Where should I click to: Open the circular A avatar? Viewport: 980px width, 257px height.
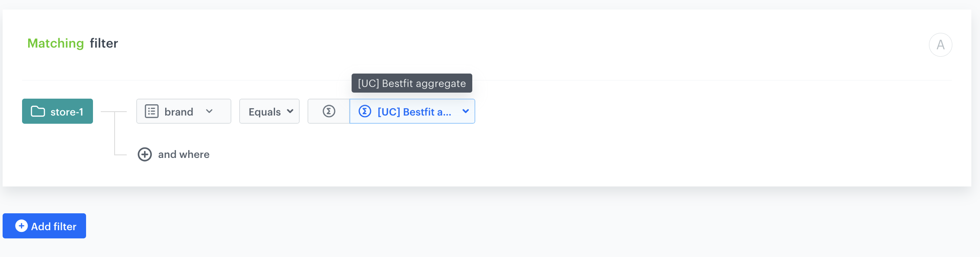pyautogui.click(x=940, y=44)
